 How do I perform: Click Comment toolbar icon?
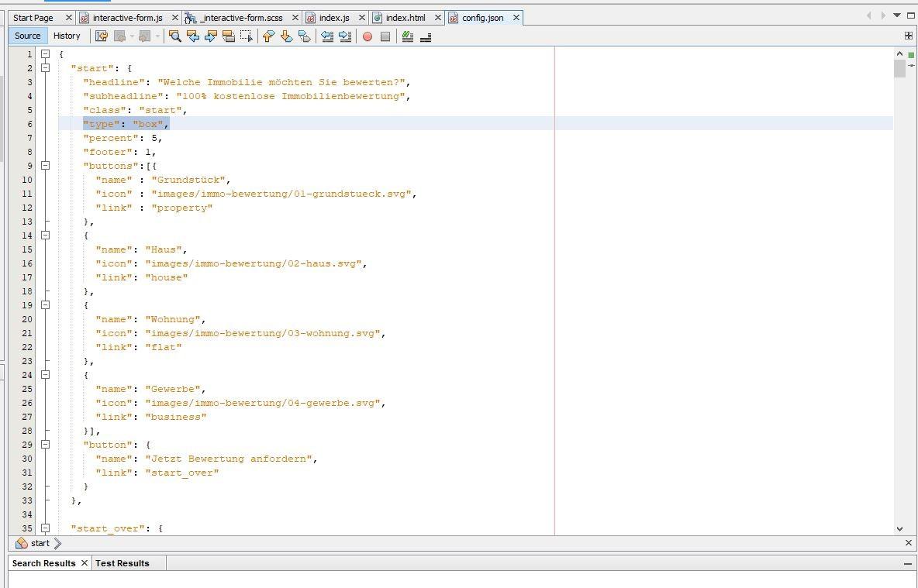click(x=407, y=36)
